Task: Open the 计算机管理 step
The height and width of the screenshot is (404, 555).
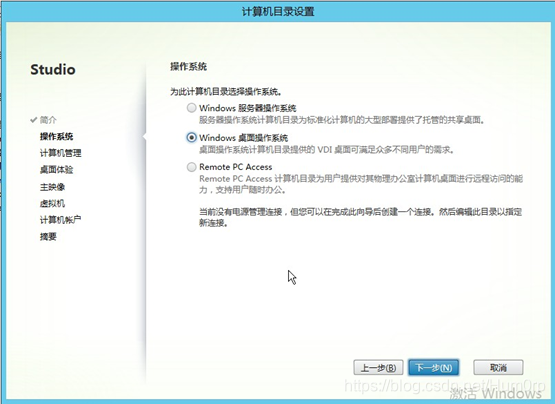Action: coord(61,153)
